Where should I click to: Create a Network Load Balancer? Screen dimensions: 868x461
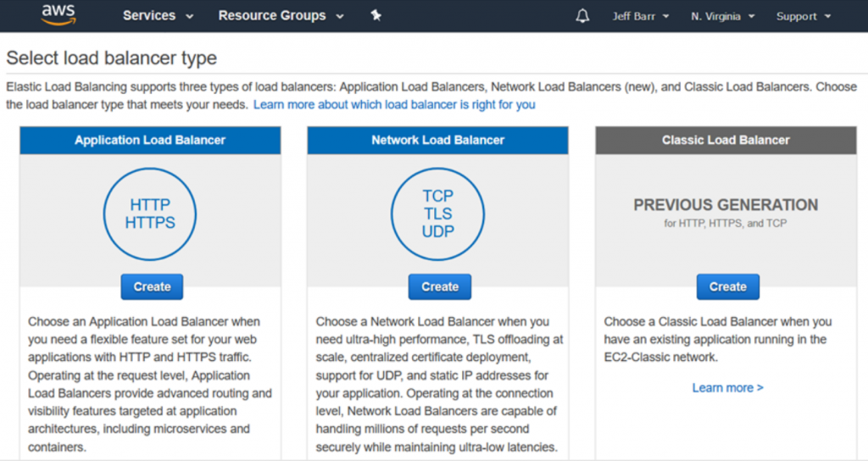(440, 286)
